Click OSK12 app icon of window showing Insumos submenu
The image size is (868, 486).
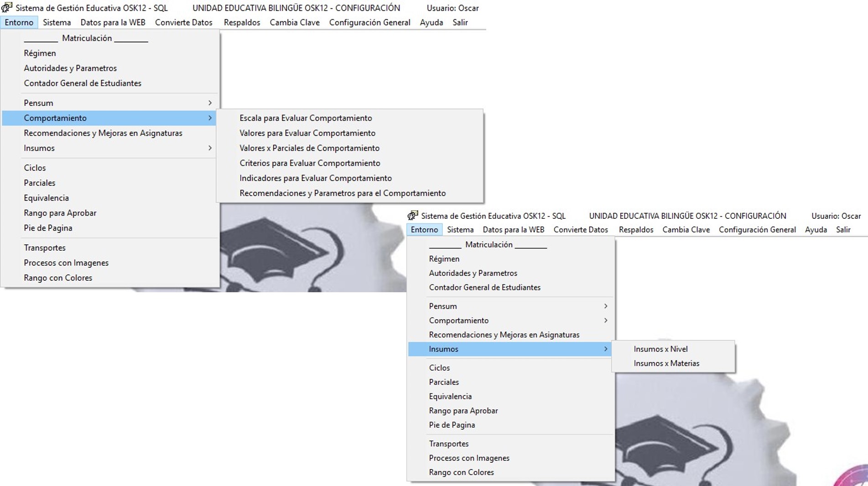tap(413, 216)
